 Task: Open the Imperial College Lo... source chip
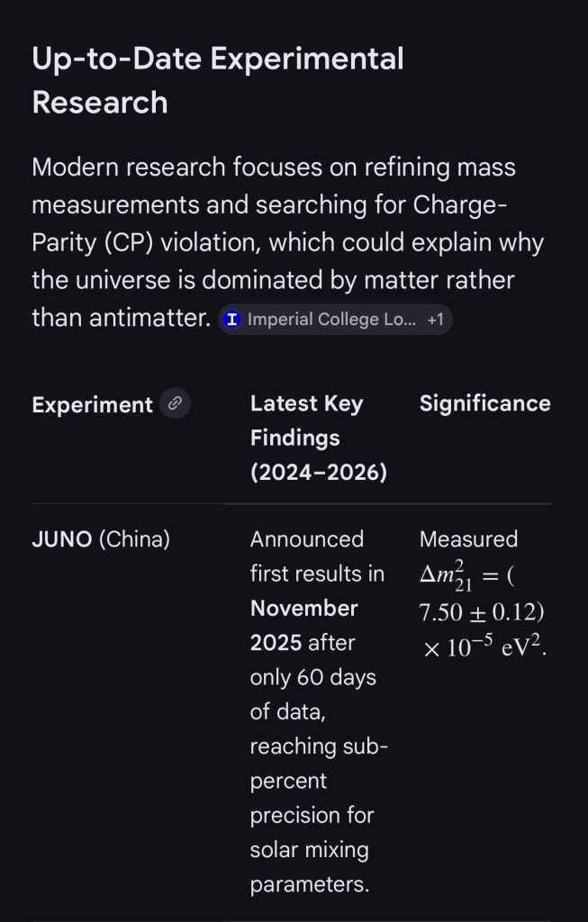(331, 320)
